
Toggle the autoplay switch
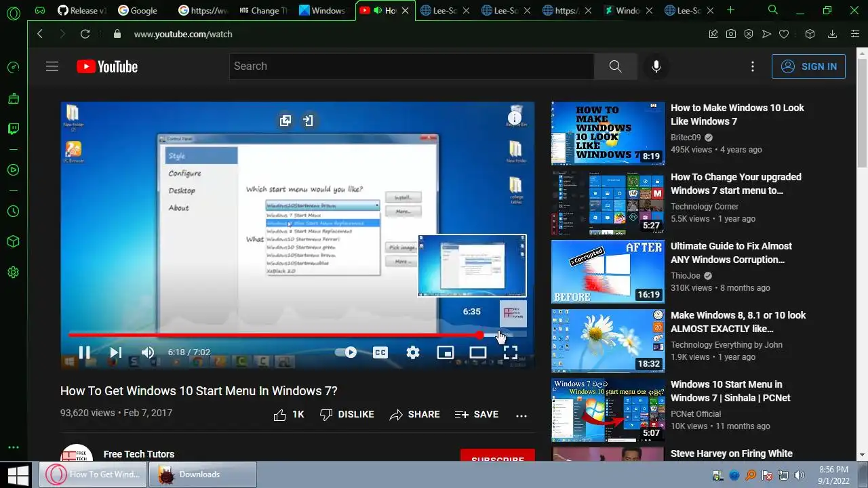tap(347, 352)
